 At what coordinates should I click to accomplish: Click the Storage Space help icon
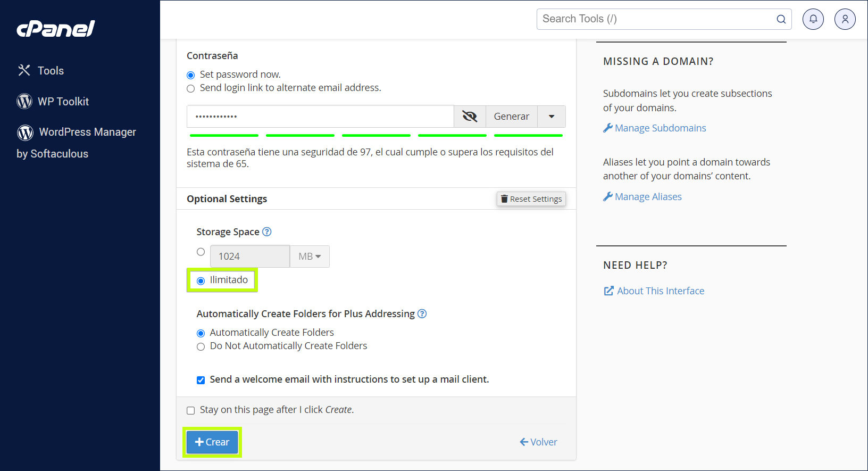click(x=267, y=232)
